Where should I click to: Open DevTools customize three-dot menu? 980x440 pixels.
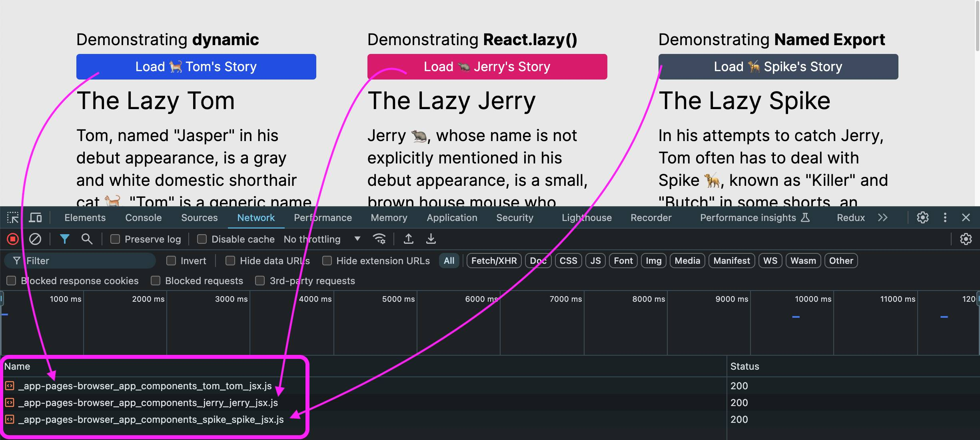coord(945,218)
